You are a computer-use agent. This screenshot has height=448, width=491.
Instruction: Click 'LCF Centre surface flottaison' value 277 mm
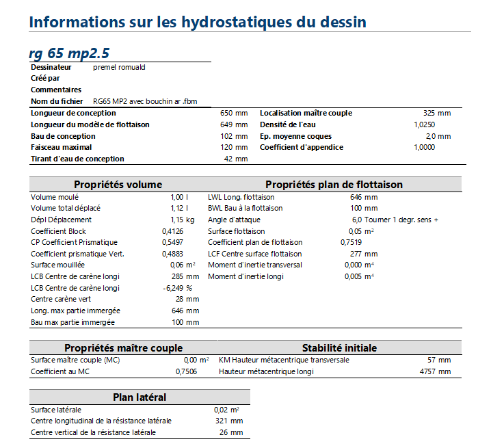pos(364,254)
